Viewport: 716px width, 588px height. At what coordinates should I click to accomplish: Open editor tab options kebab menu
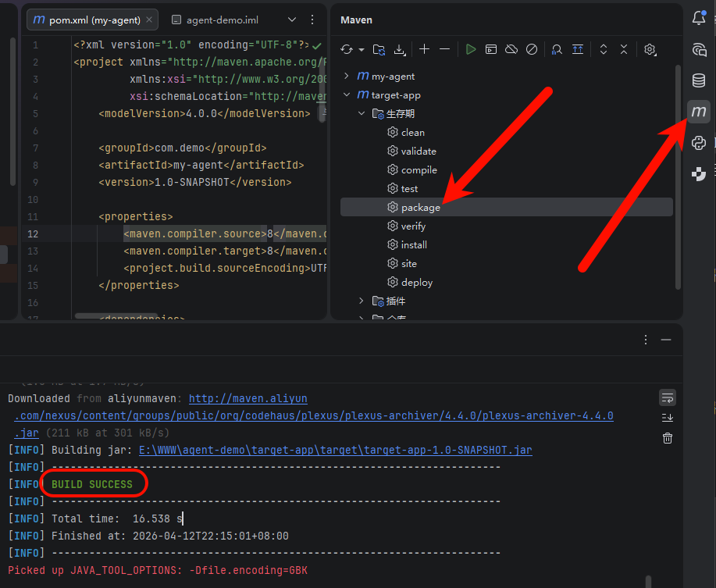312,20
